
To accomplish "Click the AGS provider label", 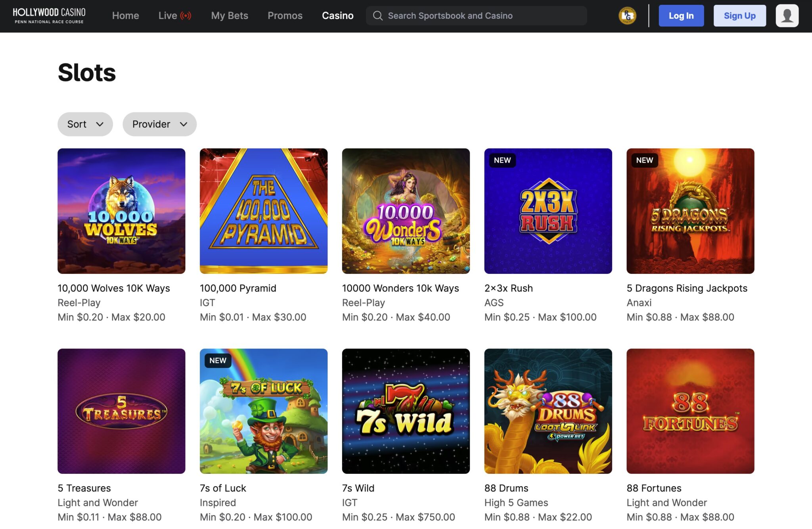I will tap(494, 303).
